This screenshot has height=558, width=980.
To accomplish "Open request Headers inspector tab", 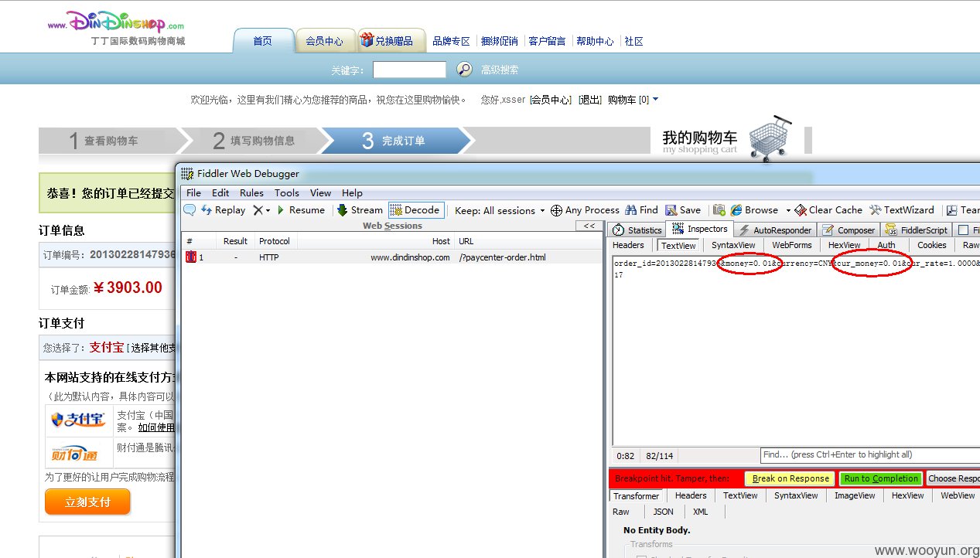I will point(628,245).
